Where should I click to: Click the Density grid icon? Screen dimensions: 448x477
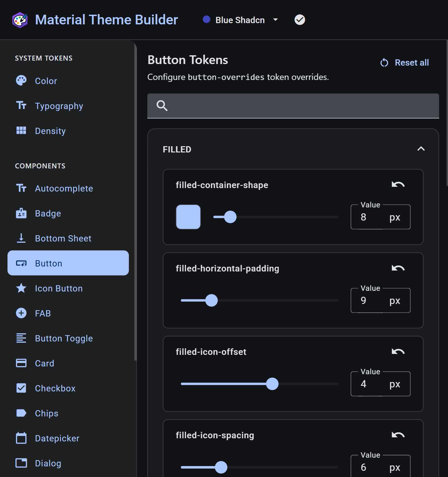(21, 131)
